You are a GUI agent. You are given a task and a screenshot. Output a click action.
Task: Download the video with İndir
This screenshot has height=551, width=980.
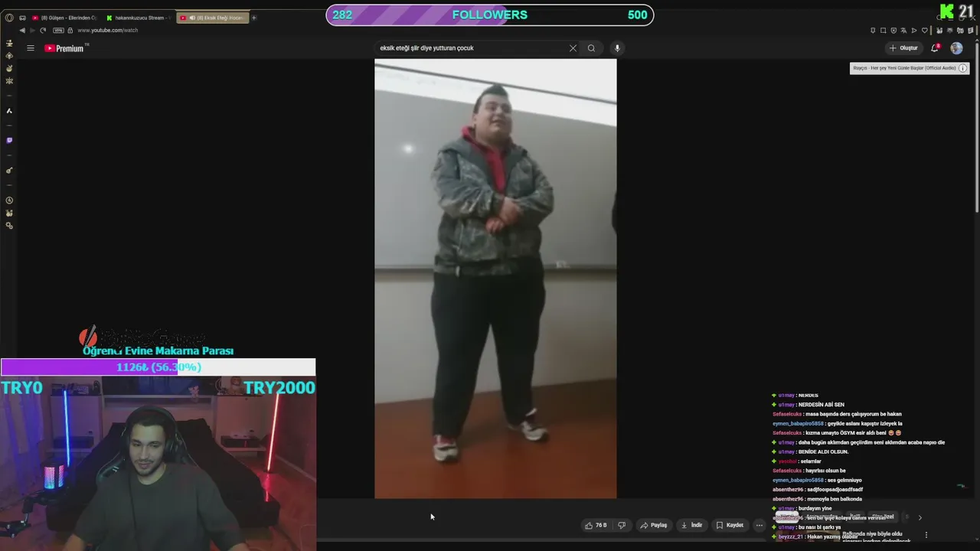tap(691, 525)
